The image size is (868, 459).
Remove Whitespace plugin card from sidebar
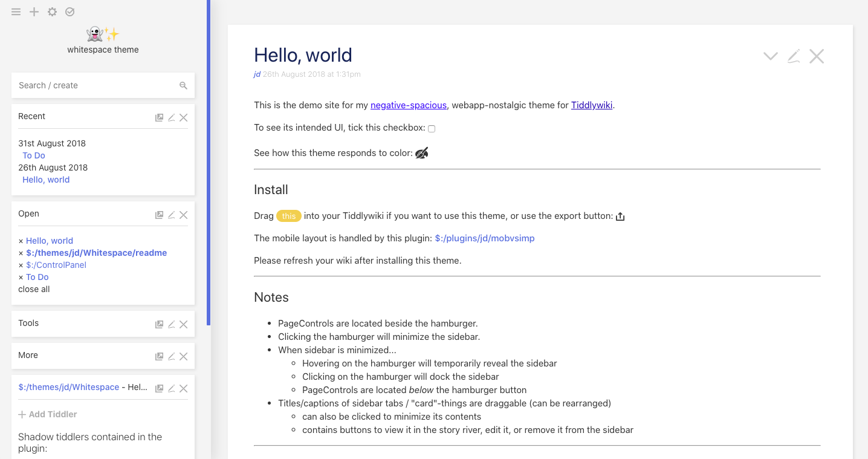(x=184, y=389)
